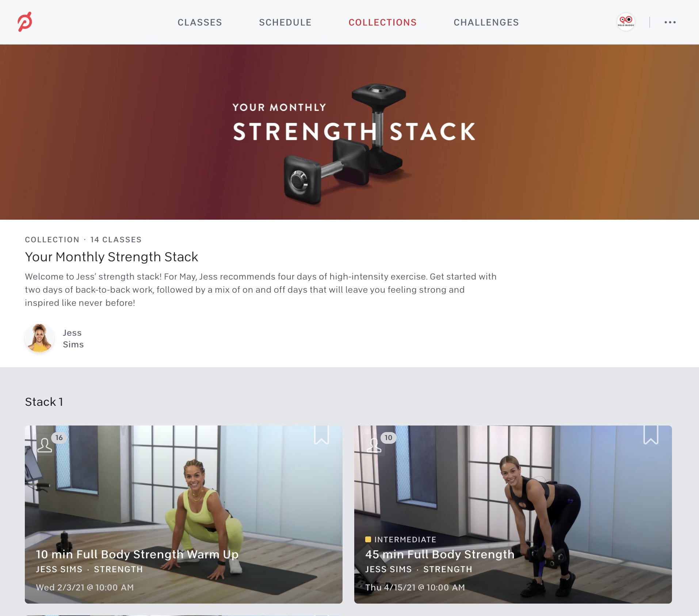Open the Pelo Buddy profile avatar
Image resolution: width=699 pixels, height=616 pixels.
click(x=626, y=22)
